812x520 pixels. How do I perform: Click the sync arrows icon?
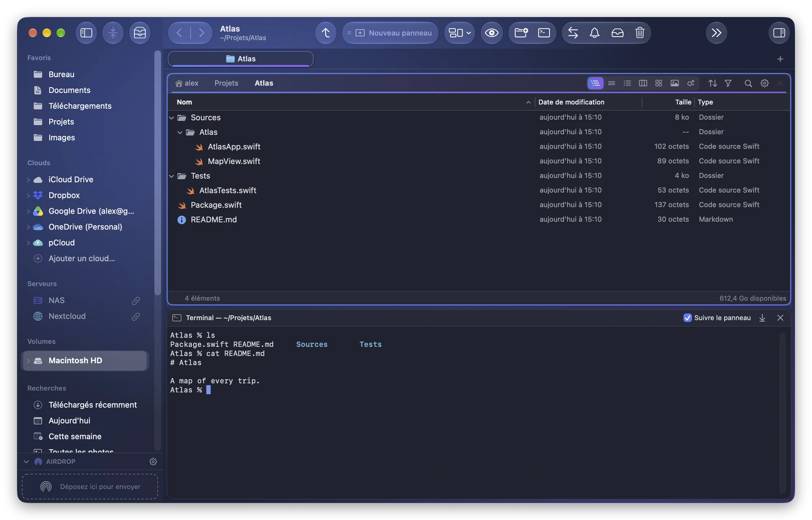(573, 33)
